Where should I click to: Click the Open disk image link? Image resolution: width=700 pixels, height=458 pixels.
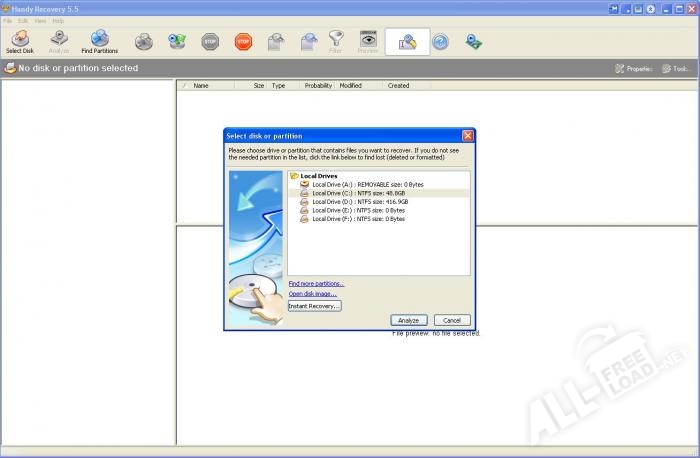click(312, 294)
